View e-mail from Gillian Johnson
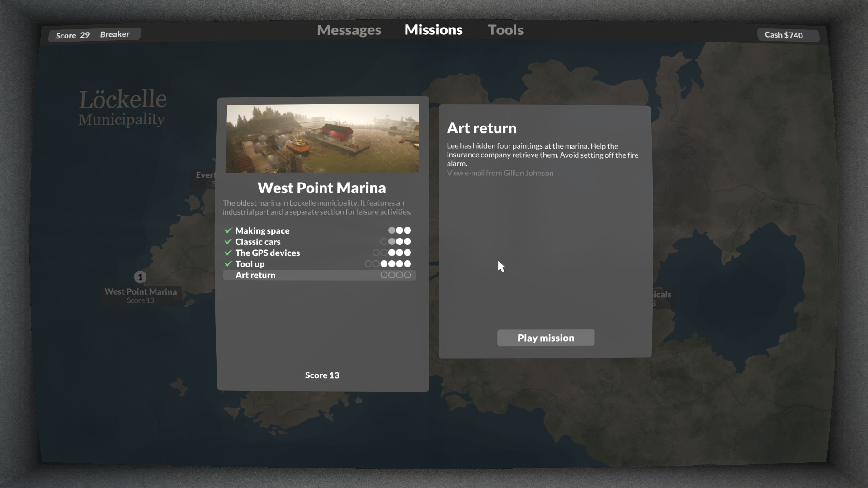The height and width of the screenshot is (488, 868). coord(500,173)
